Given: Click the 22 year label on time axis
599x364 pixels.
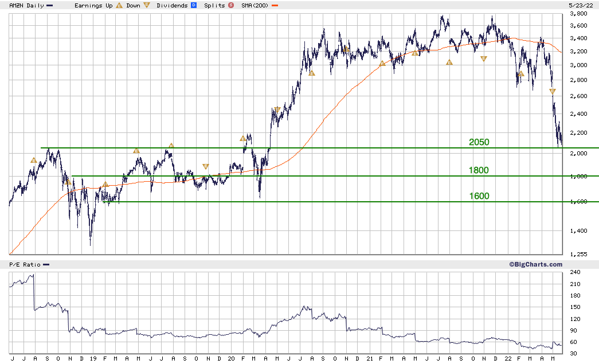Looking at the screenshot, I should [x=508, y=359].
